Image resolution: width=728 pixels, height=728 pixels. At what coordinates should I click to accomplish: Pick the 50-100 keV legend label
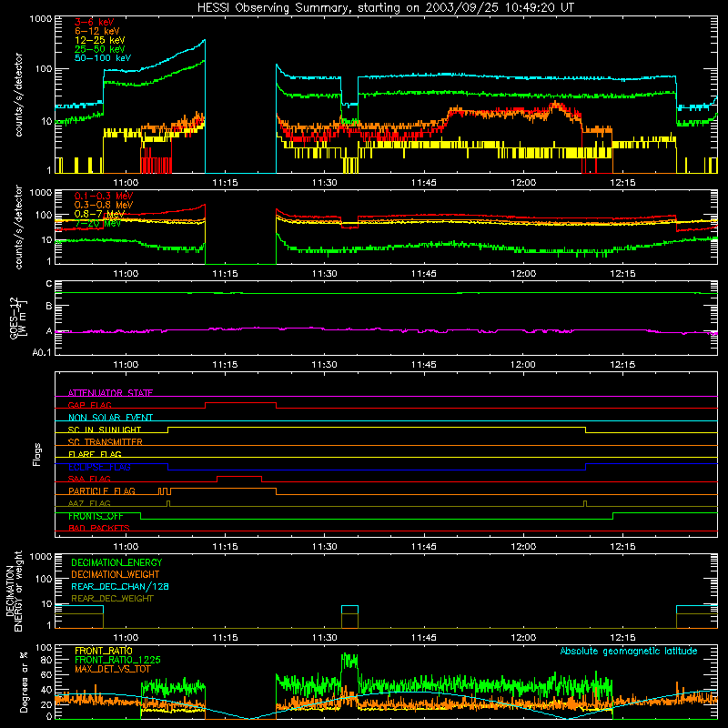[x=102, y=58]
